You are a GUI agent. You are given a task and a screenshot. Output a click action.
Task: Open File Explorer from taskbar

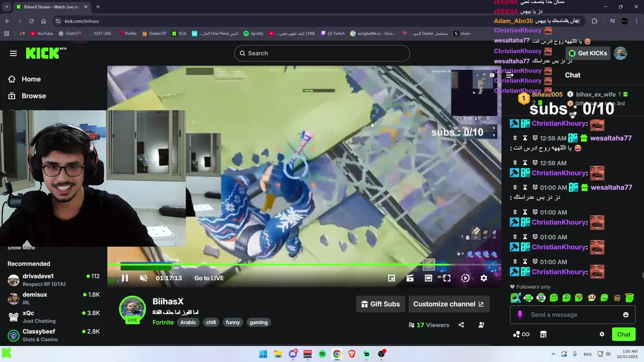278,354
